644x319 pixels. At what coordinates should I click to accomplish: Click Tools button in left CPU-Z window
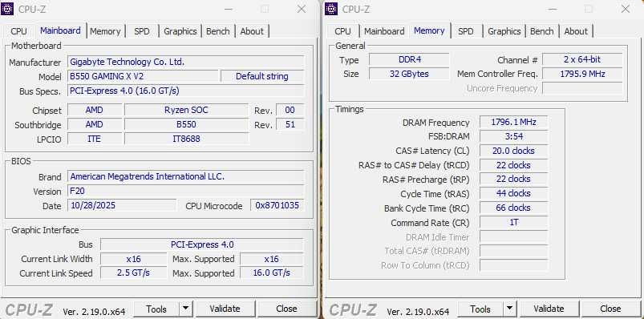click(156, 309)
